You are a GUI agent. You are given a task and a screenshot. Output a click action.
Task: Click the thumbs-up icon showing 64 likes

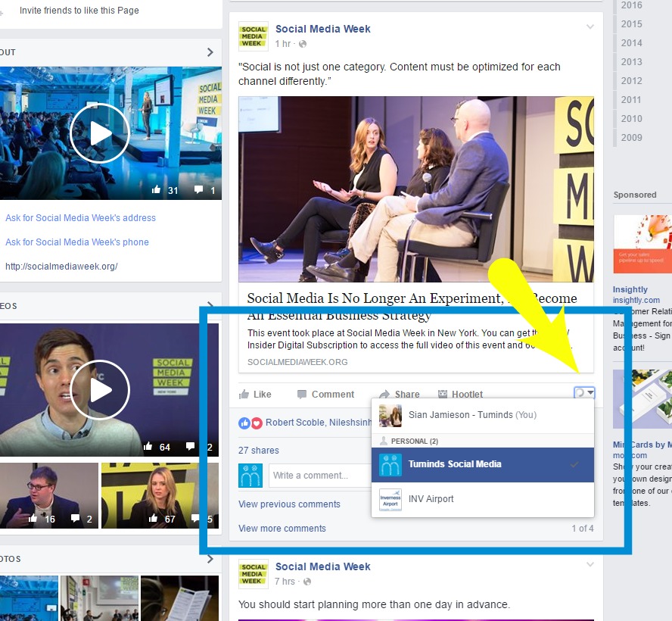point(148,447)
